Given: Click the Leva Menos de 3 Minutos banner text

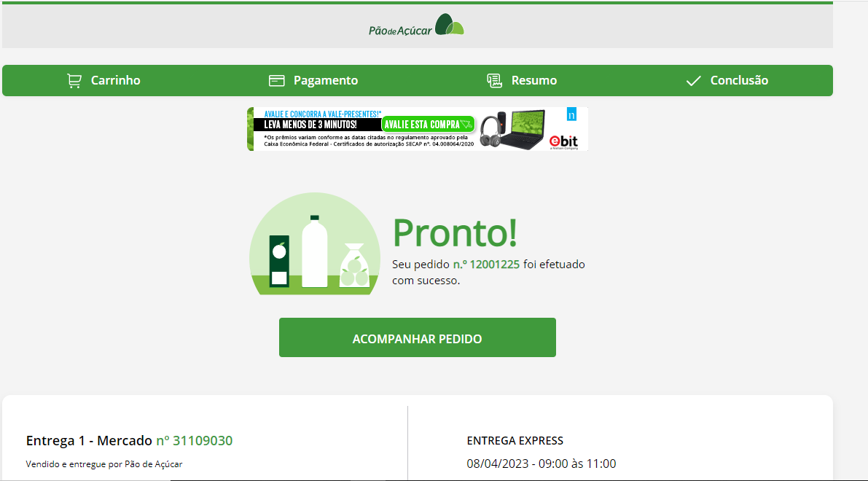Looking at the screenshot, I should [310, 125].
